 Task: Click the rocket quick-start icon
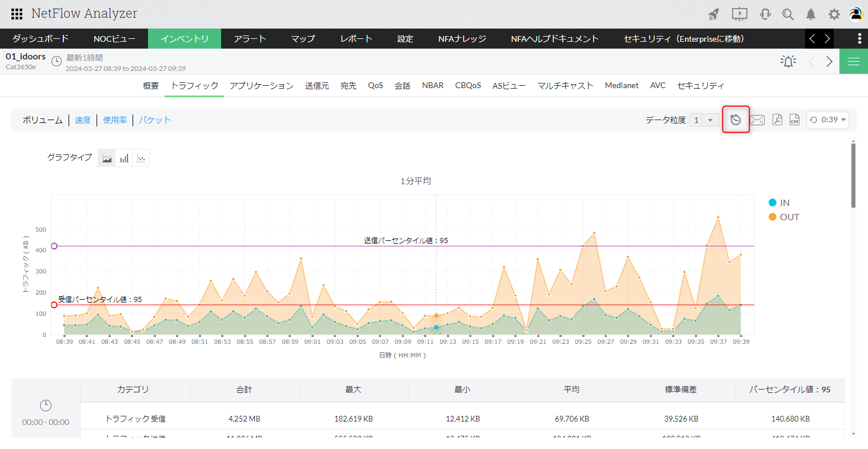coord(714,14)
